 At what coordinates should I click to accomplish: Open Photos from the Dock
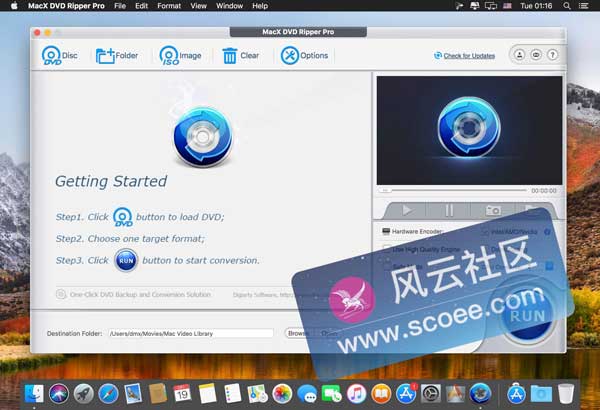[x=282, y=394]
